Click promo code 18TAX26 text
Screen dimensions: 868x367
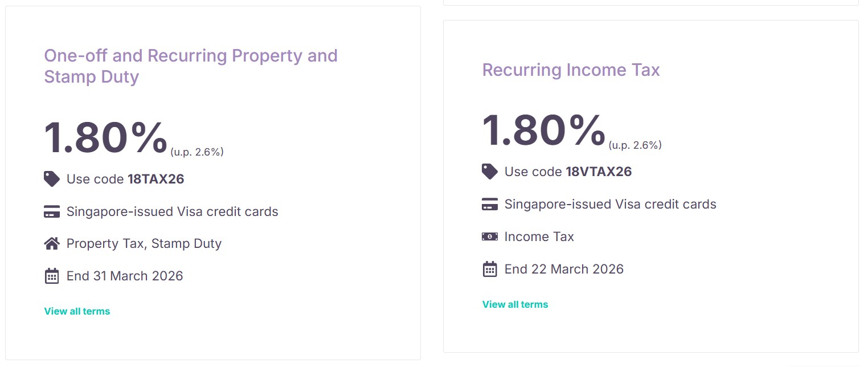point(156,179)
